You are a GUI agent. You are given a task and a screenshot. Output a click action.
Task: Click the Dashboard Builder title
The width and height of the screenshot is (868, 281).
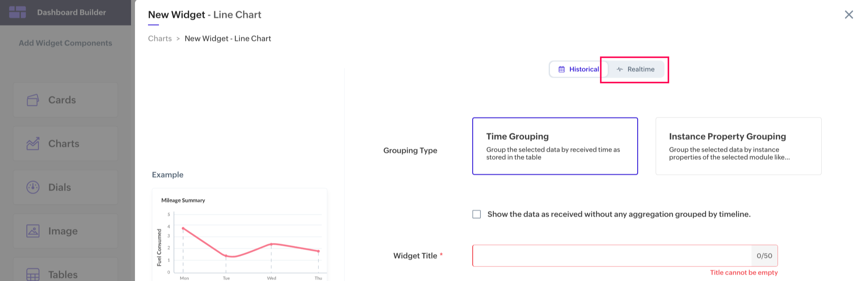tap(72, 12)
